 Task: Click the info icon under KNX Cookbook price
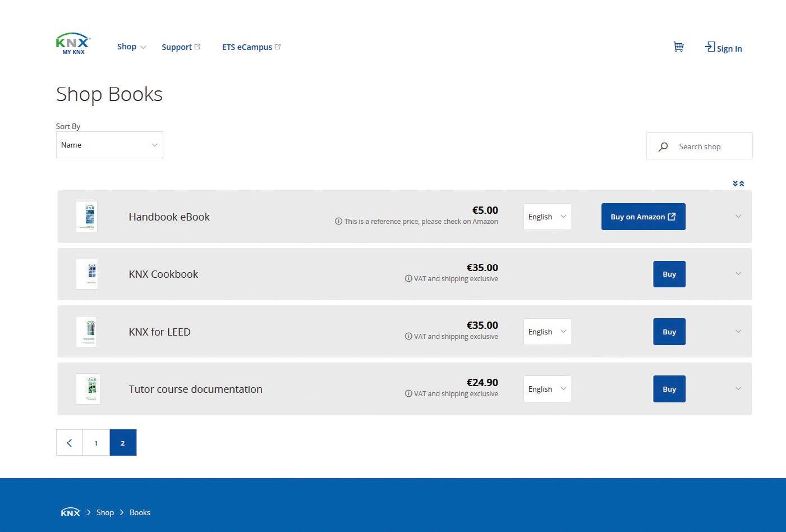pyautogui.click(x=408, y=279)
